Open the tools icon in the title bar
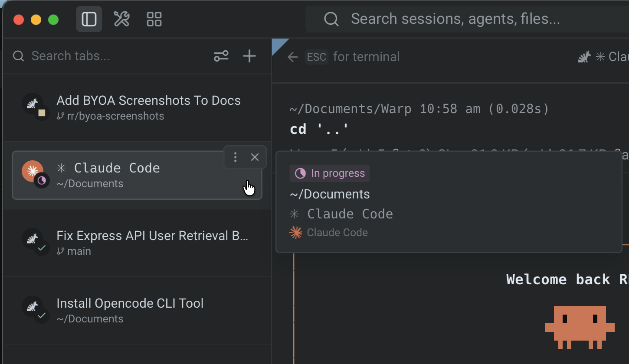629x364 pixels. coord(121,19)
